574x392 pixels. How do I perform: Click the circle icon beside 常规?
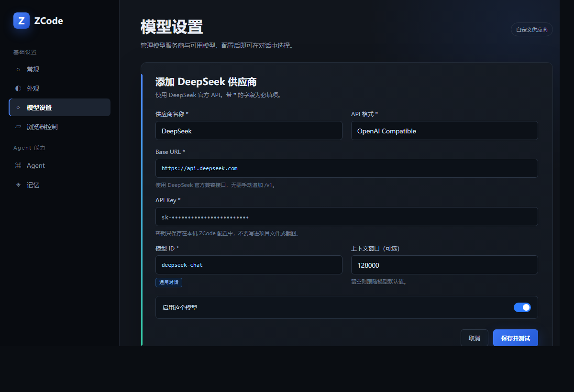coord(18,69)
